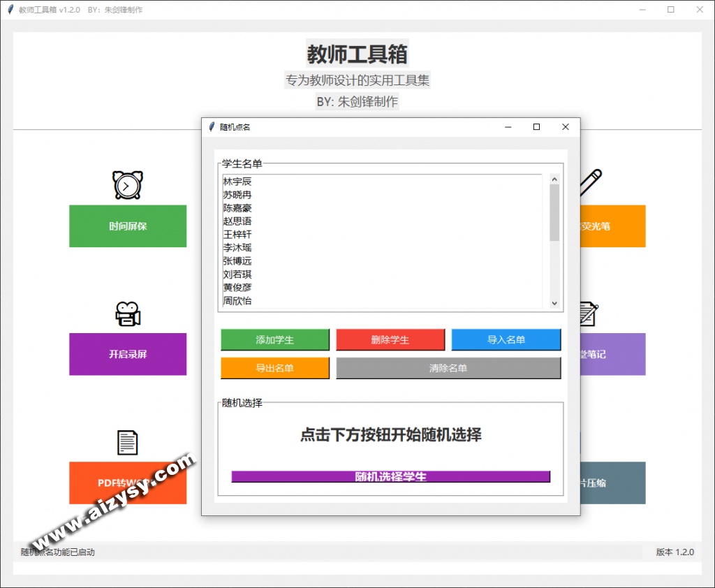Click the video camera screen recording icon
Image resolution: width=715 pixels, height=588 pixels.
[x=128, y=314]
